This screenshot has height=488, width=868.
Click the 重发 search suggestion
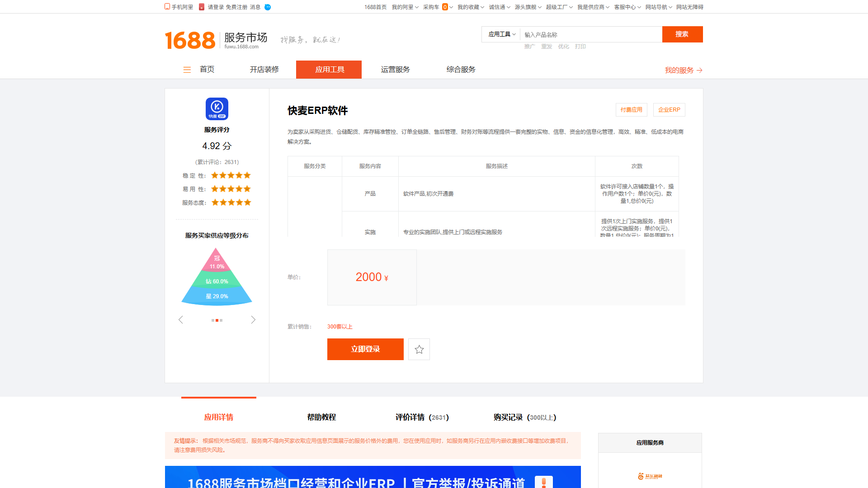[547, 47]
